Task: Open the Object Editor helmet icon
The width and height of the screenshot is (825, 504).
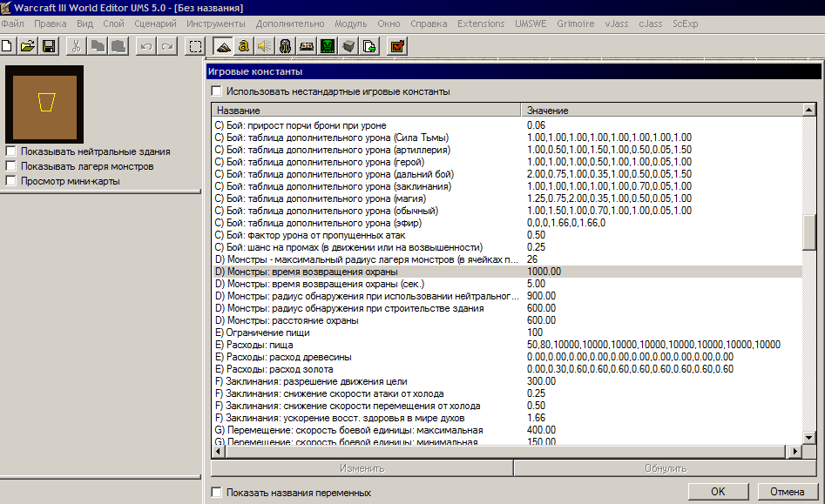Action: tap(286, 46)
